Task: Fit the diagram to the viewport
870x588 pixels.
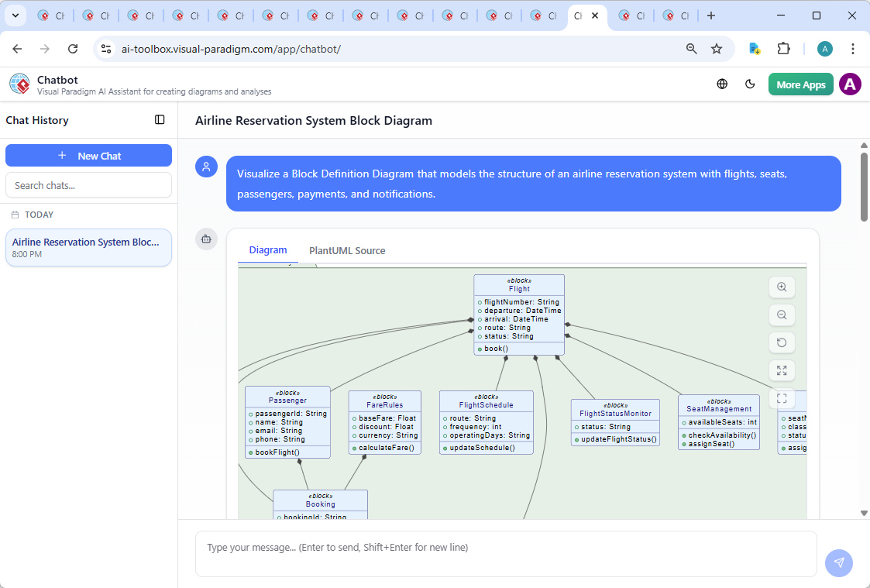Action: pos(782,398)
